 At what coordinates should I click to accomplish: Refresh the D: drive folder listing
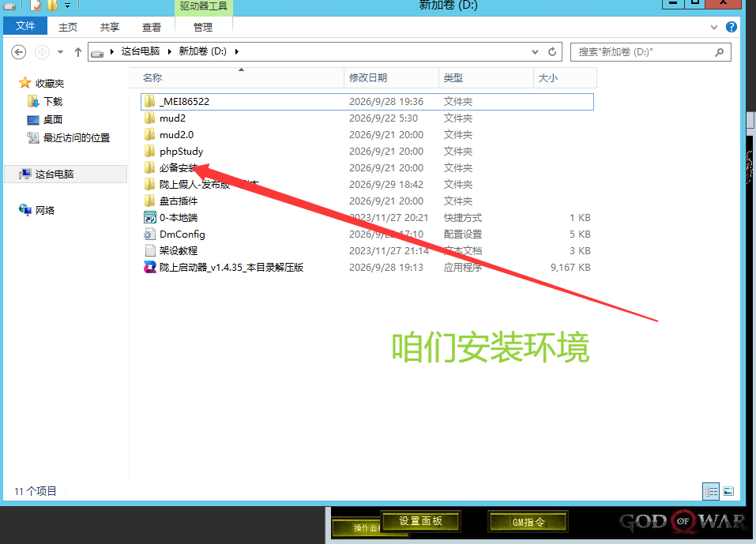point(552,52)
